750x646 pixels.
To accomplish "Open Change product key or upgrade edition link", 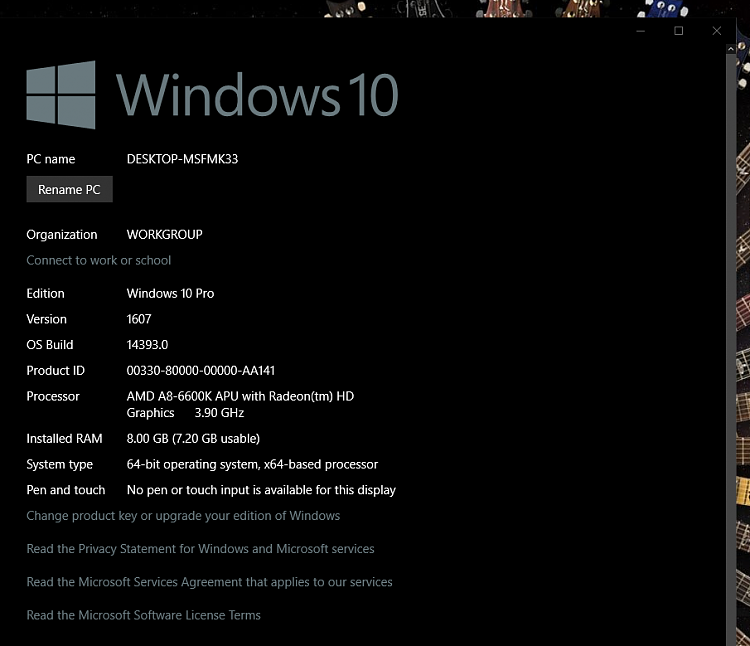I will (x=183, y=515).
